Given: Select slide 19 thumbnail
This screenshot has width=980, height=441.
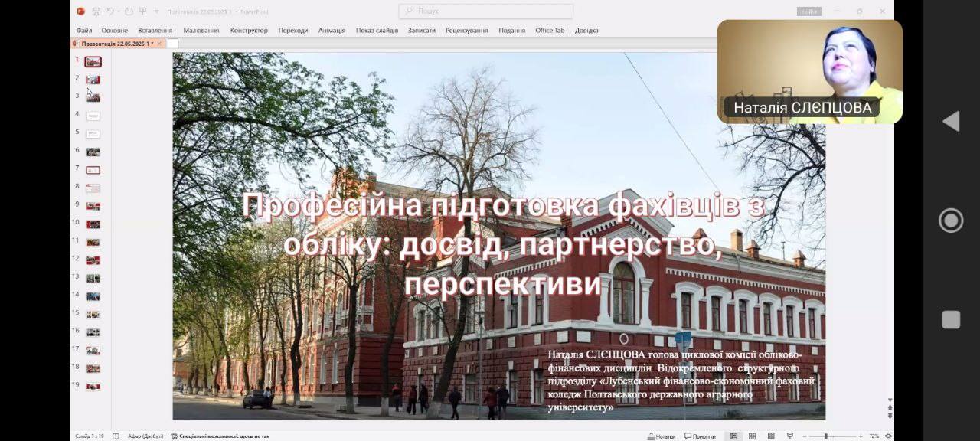Looking at the screenshot, I should [x=93, y=387].
